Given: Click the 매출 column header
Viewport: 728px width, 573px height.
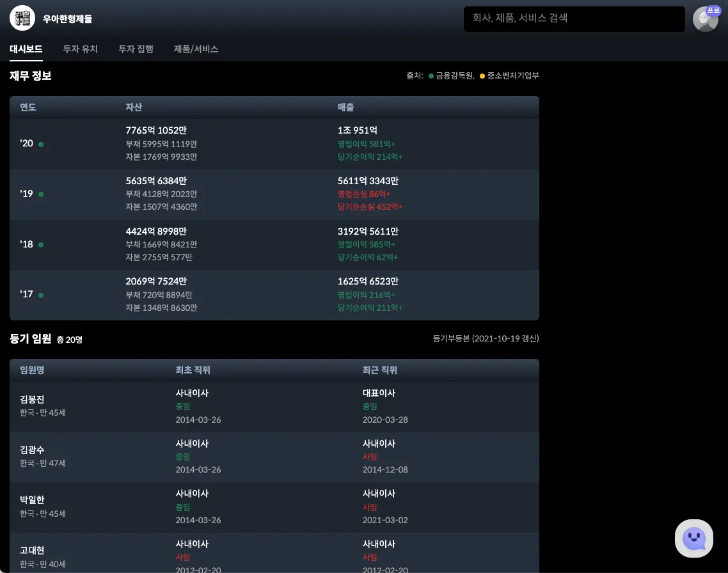Looking at the screenshot, I should click(345, 107).
